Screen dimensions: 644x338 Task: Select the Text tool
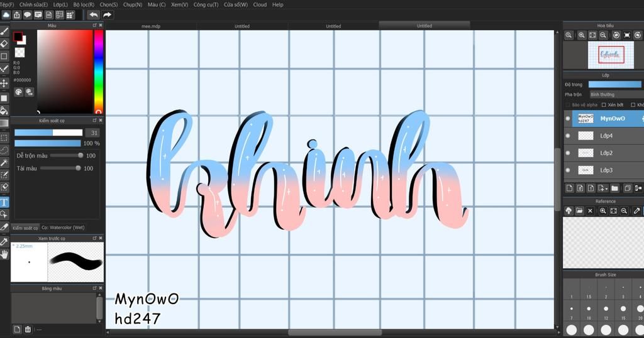point(4,202)
